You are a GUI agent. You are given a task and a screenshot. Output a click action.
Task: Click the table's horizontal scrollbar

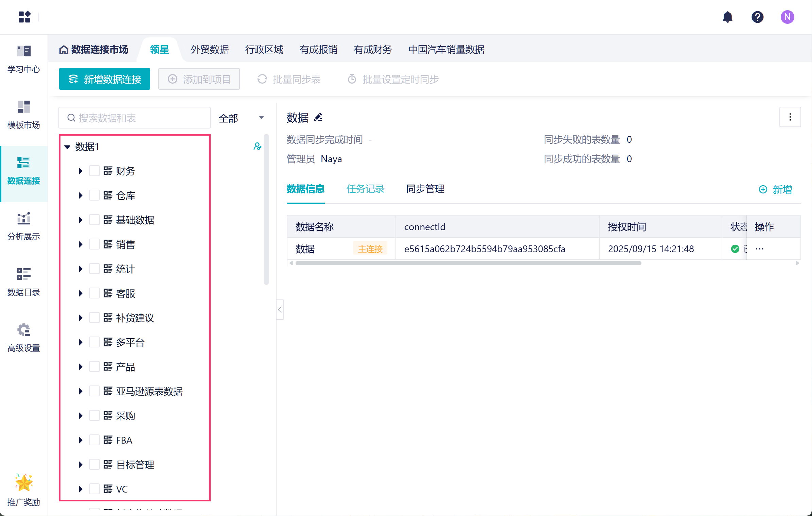point(468,263)
